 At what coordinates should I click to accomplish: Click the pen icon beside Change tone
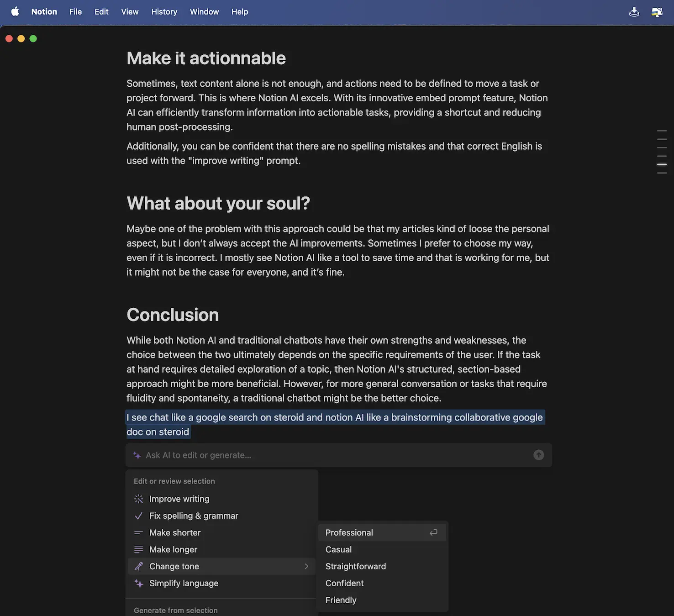pos(139,567)
